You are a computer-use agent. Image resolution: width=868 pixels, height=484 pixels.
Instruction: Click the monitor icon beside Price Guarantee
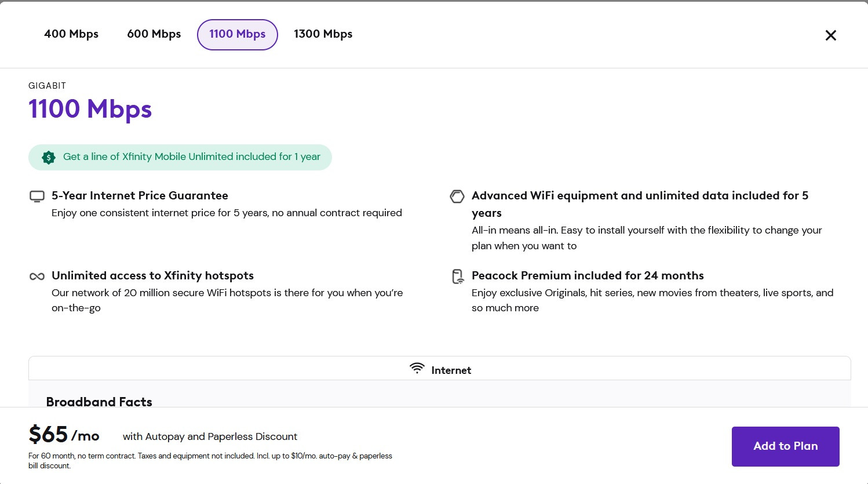[37, 196]
